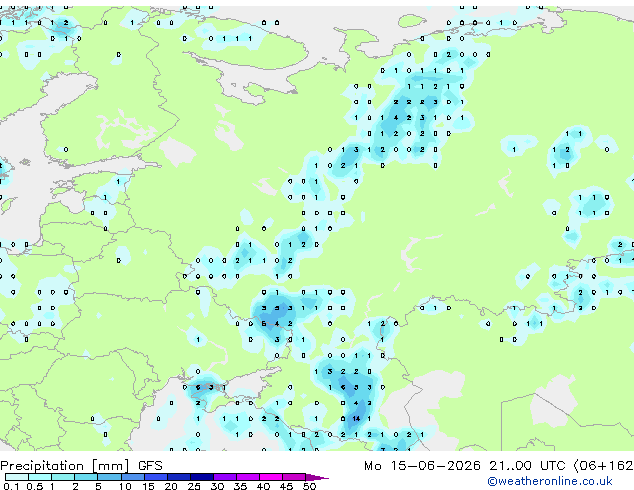
Task: Select the 25–30 mm dark navy legend swatch
Action: (202, 477)
